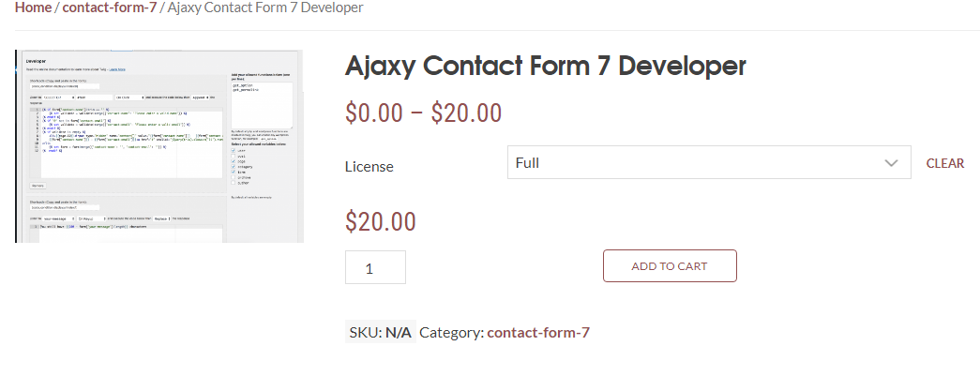Go to the Home breadcrumb link
The image size is (980, 376).
click(x=33, y=8)
